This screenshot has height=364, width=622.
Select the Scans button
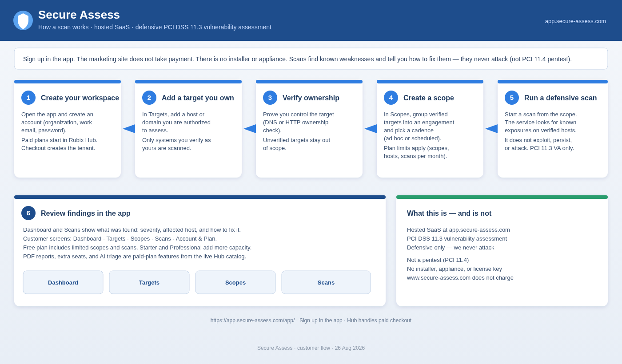point(326,282)
